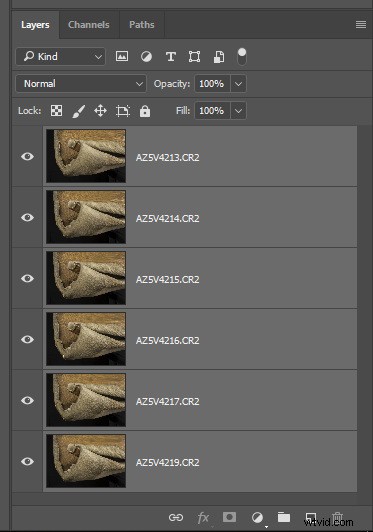Click the layer name AZ5V4215.CR2
Viewport: 373px width, 532px height.
click(168, 280)
